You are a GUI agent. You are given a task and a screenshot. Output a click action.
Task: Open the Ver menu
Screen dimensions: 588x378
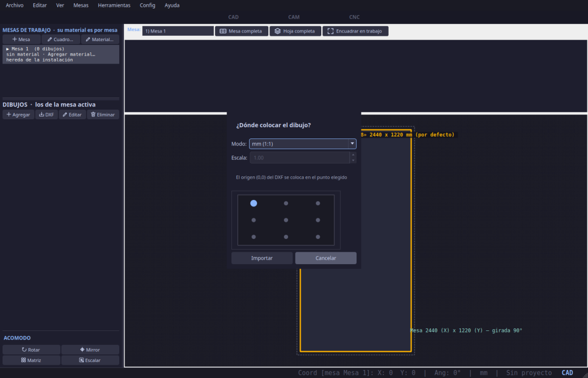[x=60, y=5]
